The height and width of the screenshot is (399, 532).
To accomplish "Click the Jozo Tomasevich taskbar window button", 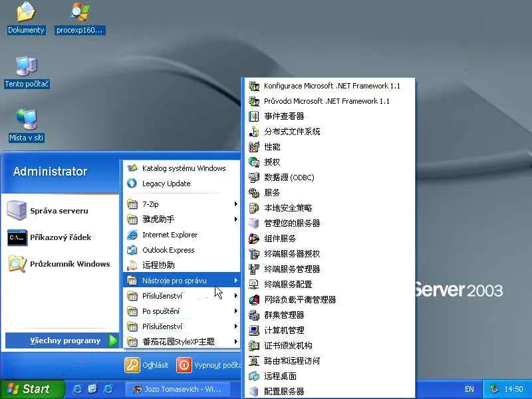I will pyautogui.click(x=178, y=389).
